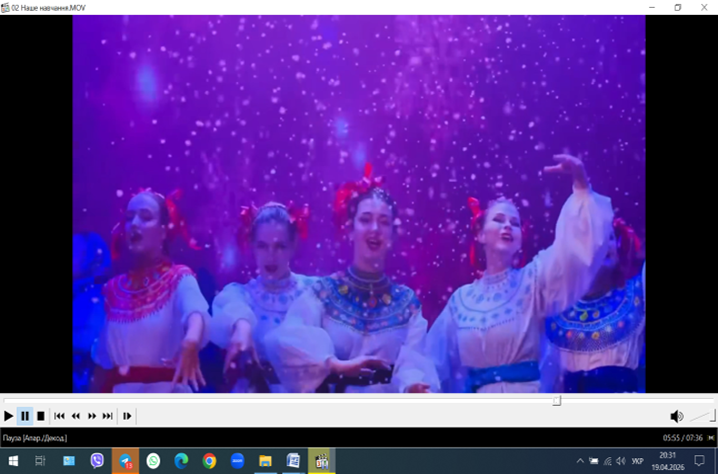Mute the player with the speaker icon
The width and height of the screenshot is (718, 474).
click(x=676, y=416)
